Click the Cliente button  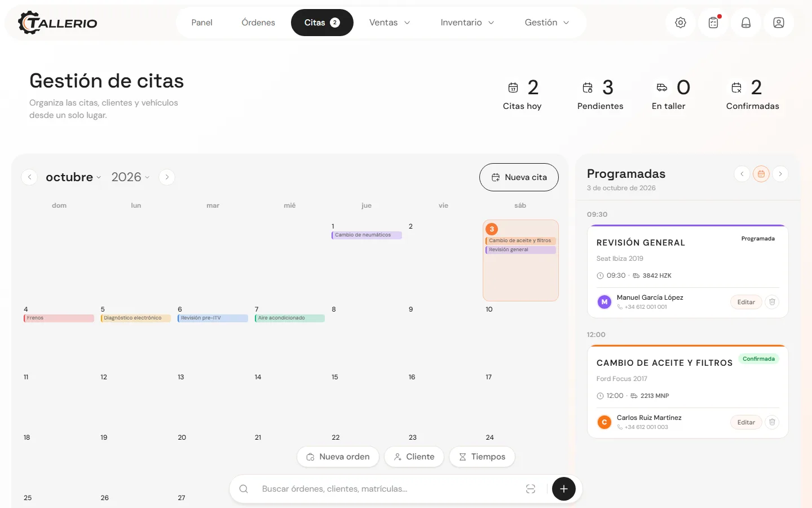pos(414,457)
